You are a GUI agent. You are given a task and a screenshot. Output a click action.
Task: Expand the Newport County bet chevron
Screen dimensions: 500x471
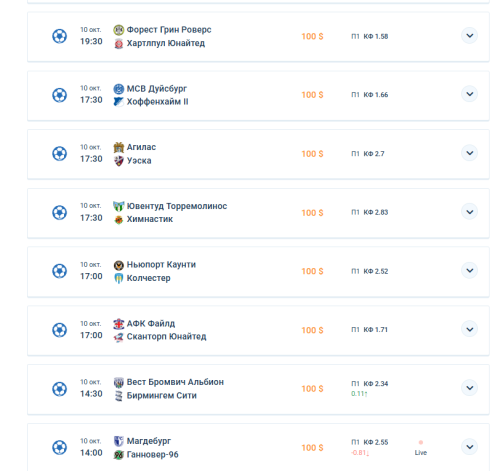point(470,270)
